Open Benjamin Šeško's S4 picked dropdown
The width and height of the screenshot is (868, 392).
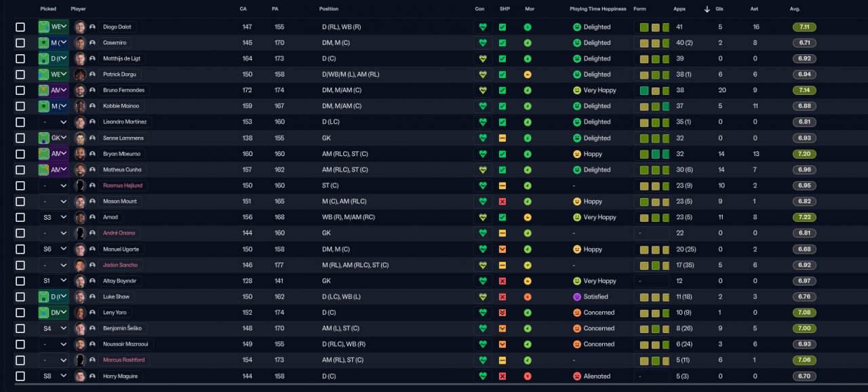click(x=54, y=328)
